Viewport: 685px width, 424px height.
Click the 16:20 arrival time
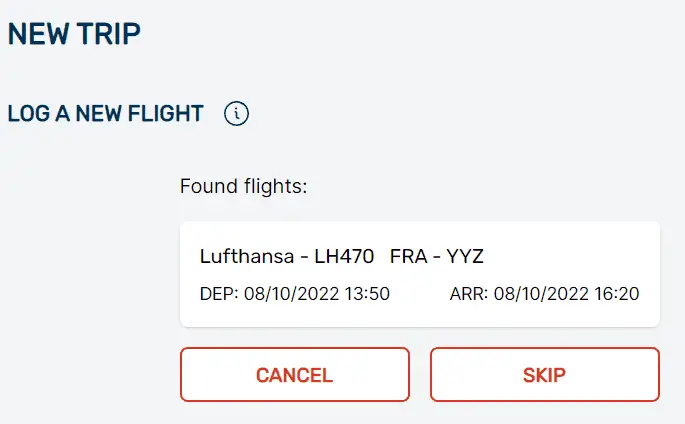tap(619, 294)
